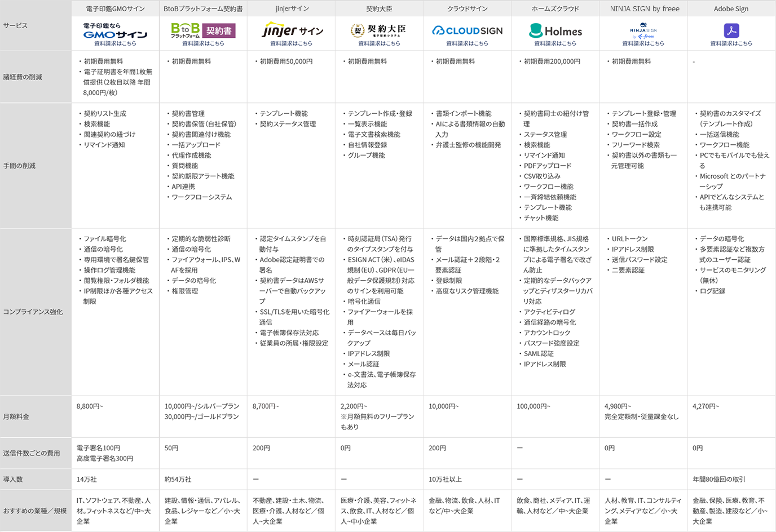Click the 8,800円~ monthly fee
776x532 pixels.
click(x=90, y=406)
